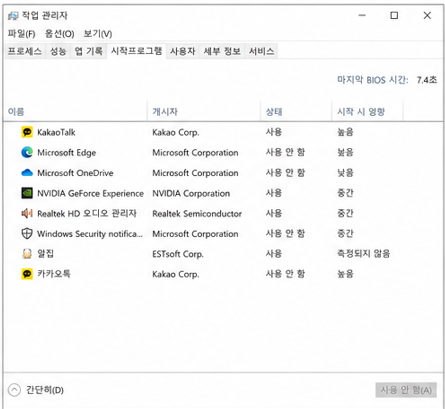The height and width of the screenshot is (409, 445).
Task: Click 낮음 impact in OneDrive row
Action: tap(345, 173)
